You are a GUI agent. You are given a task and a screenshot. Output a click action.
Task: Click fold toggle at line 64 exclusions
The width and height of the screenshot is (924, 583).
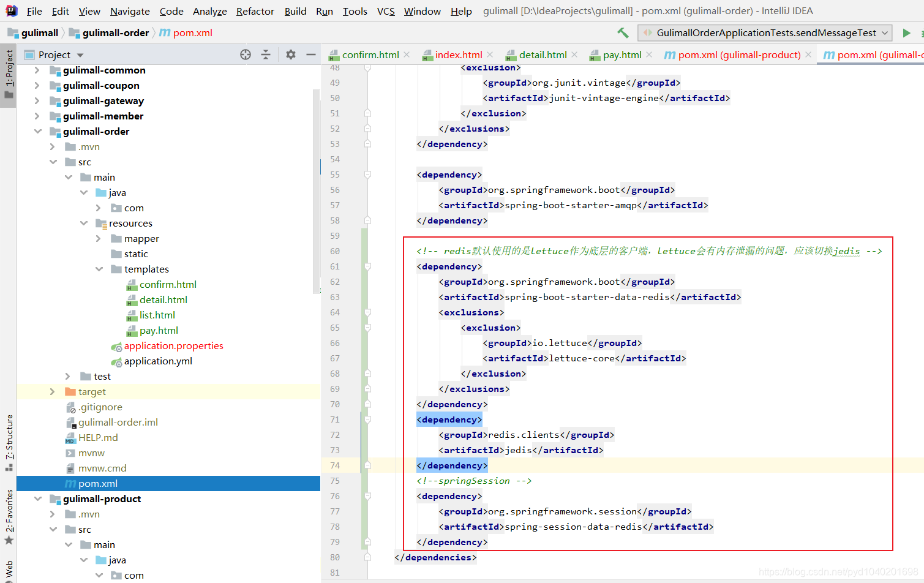(367, 312)
